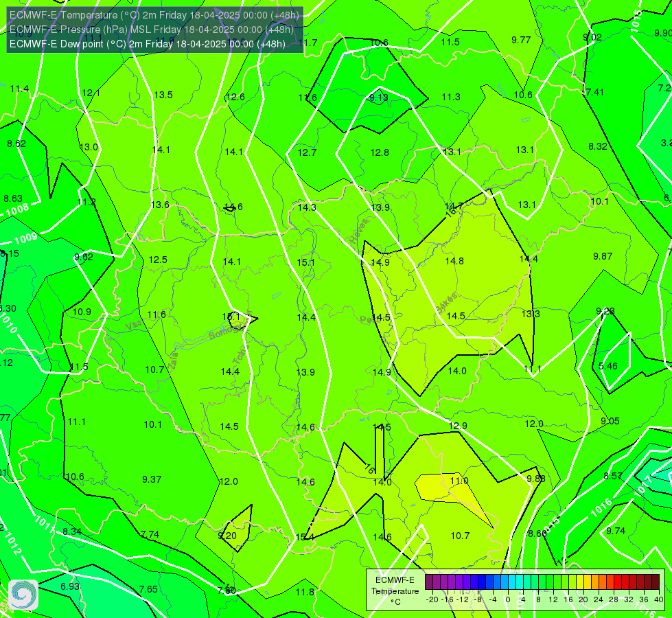Click the 9.87 grid value
The image size is (672, 618).
(x=603, y=256)
